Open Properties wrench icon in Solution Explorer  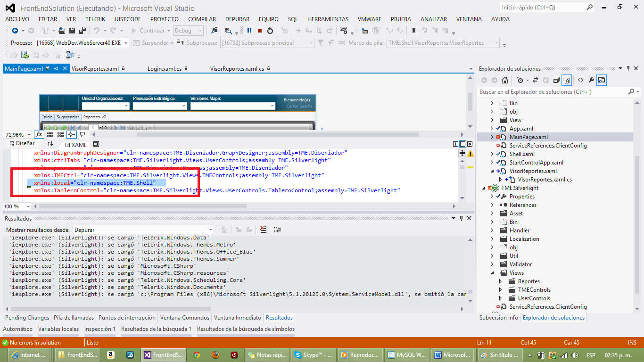click(x=591, y=80)
